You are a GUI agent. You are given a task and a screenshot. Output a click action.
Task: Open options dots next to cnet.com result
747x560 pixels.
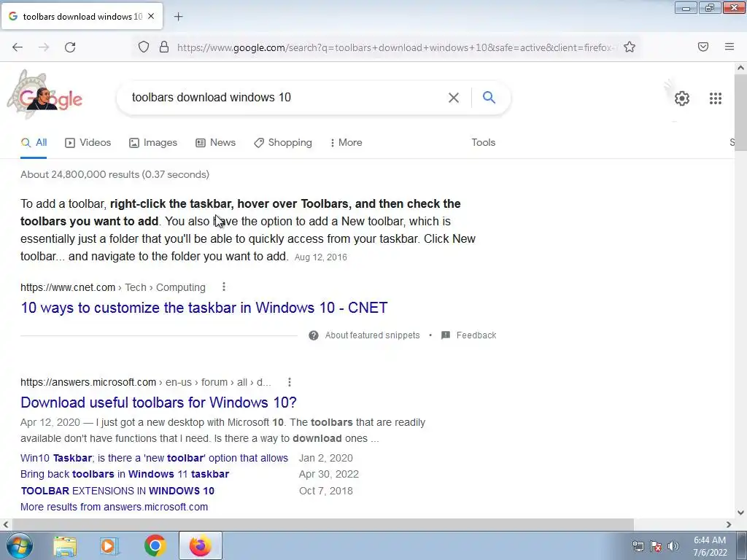click(x=224, y=287)
